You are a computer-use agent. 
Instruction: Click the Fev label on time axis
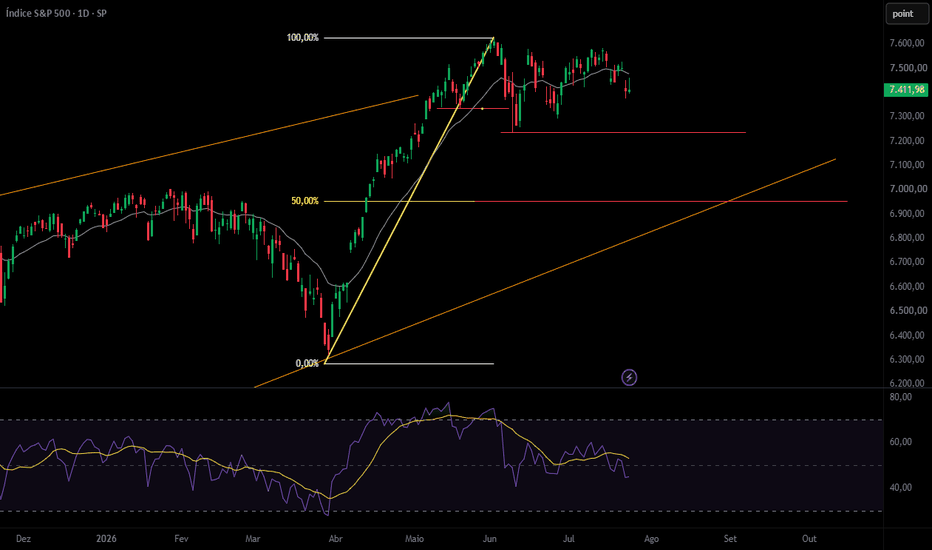click(x=181, y=539)
